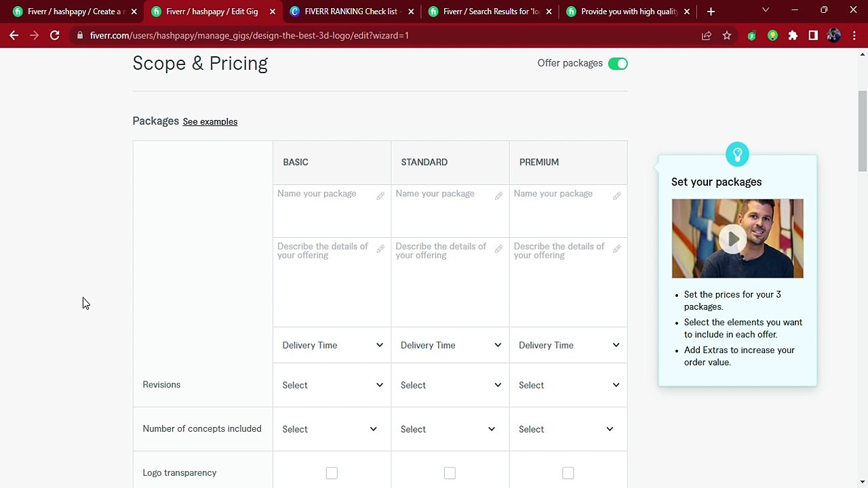The height and width of the screenshot is (488, 868).
Task: Click the share page icon in address bar
Action: (x=707, y=35)
